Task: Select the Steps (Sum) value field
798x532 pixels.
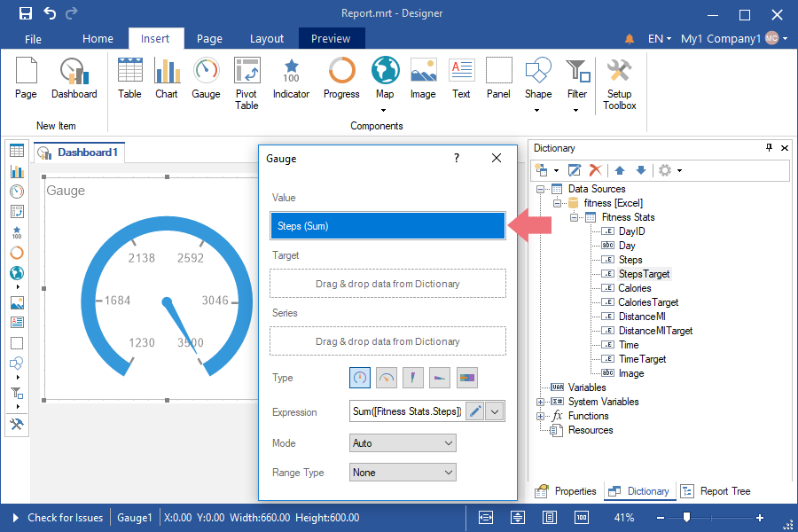Action: click(x=387, y=226)
